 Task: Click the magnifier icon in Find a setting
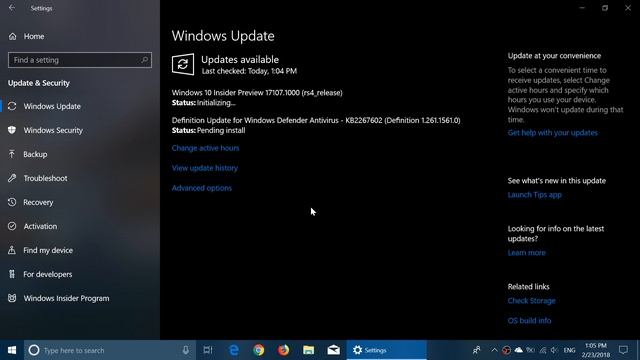144,60
